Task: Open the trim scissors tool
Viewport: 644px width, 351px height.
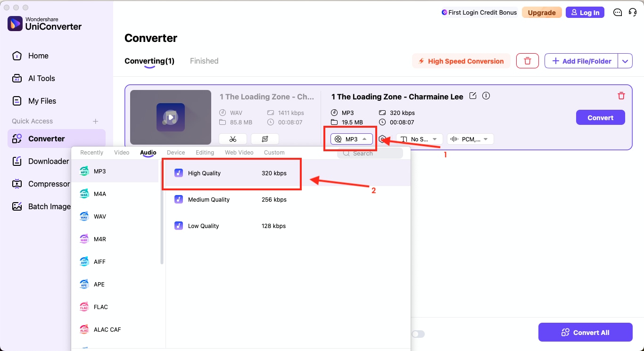Action: [x=233, y=139]
